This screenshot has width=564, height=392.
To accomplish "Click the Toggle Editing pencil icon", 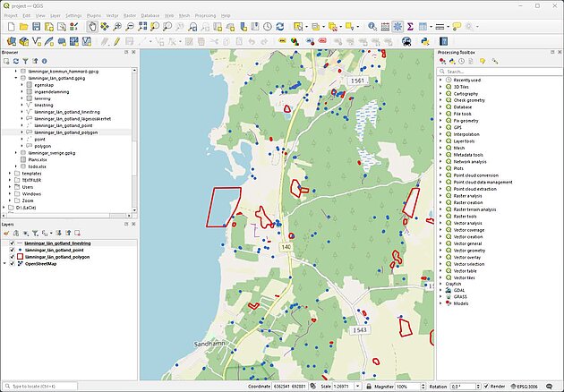I will (x=116, y=41).
